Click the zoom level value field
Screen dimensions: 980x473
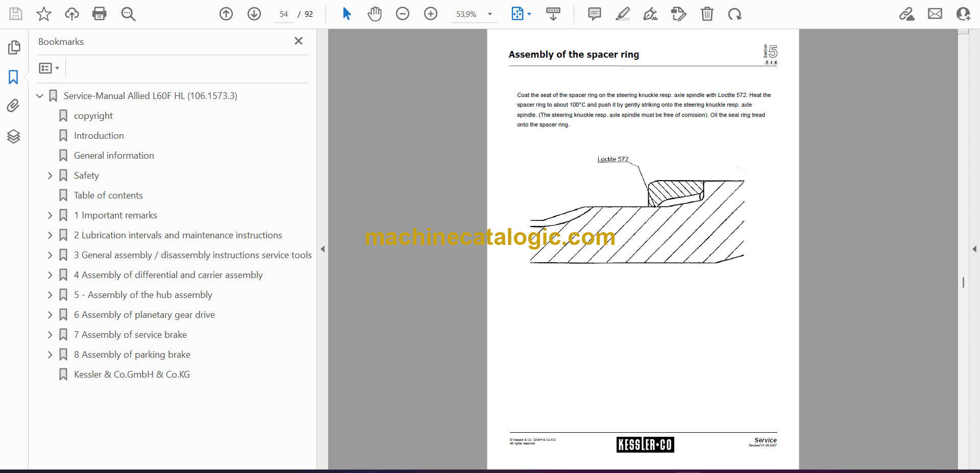pos(466,14)
